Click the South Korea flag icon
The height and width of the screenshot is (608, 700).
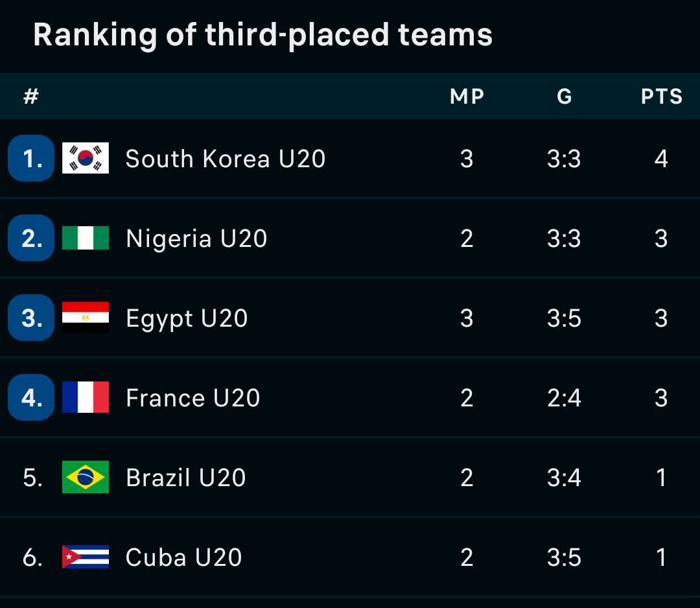point(86,158)
